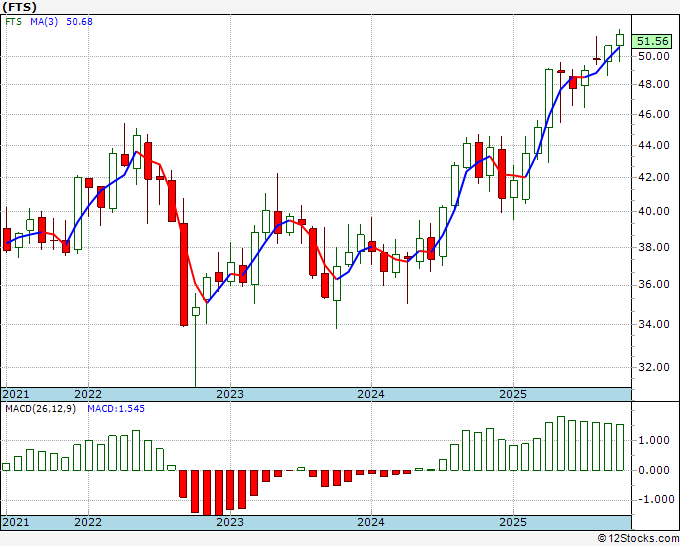
Task: Click 2024 on the price chart timeline
Action: pos(371,394)
